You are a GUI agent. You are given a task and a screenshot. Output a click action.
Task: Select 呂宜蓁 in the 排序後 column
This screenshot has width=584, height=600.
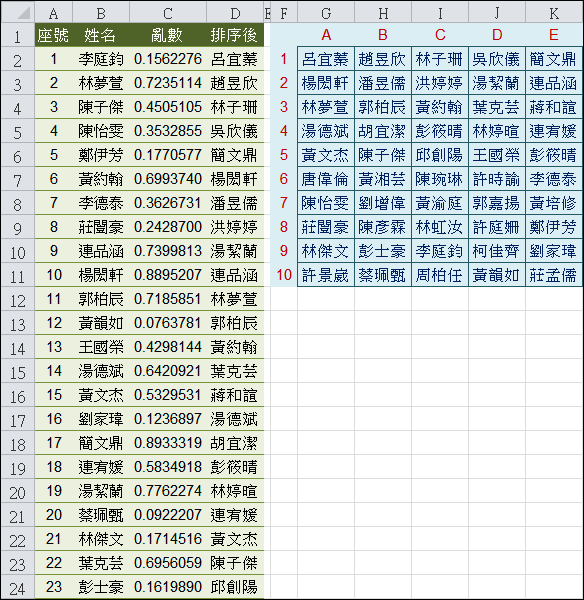point(235,59)
